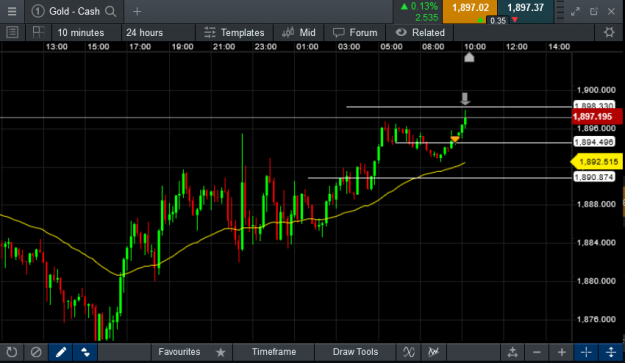Click the Favourites star icon
Image resolution: width=625 pixels, height=363 pixels.
(x=220, y=352)
